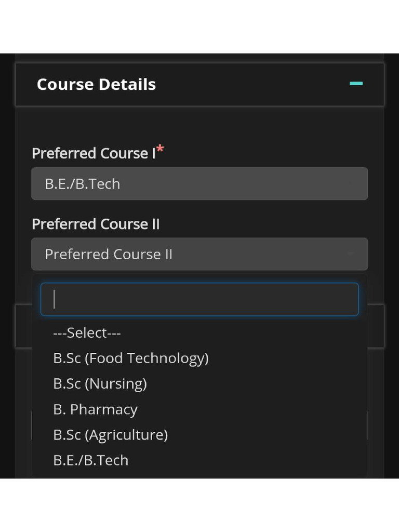Focus the course search text field
Screen dimensions: 399x532
(199, 299)
